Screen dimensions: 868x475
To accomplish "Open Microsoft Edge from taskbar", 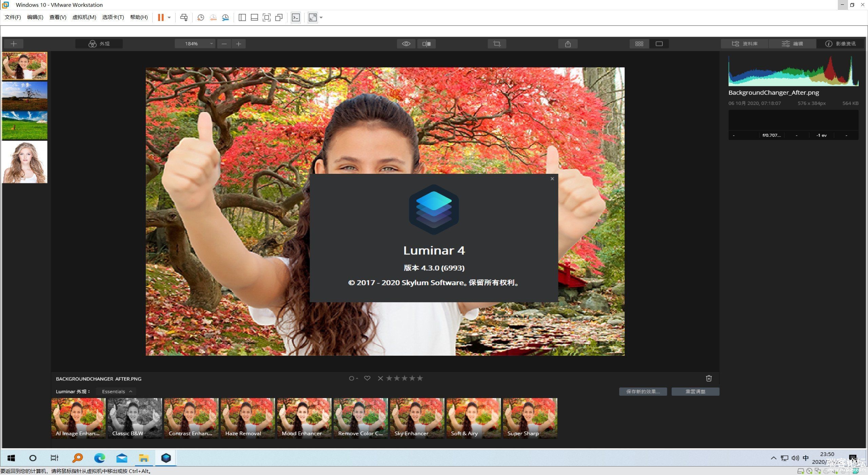I will [99, 458].
